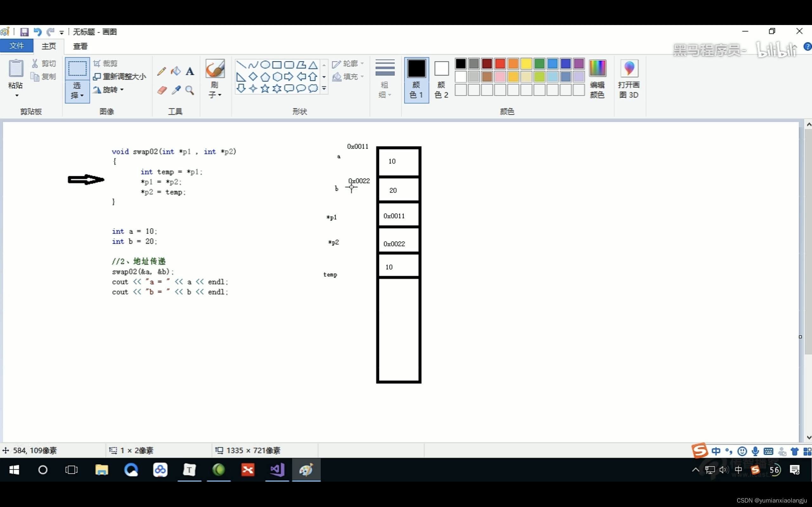Viewport: 812px width, 507px height.
Task: Open the Rotate dropdown menu
Action: click(109, 90)
